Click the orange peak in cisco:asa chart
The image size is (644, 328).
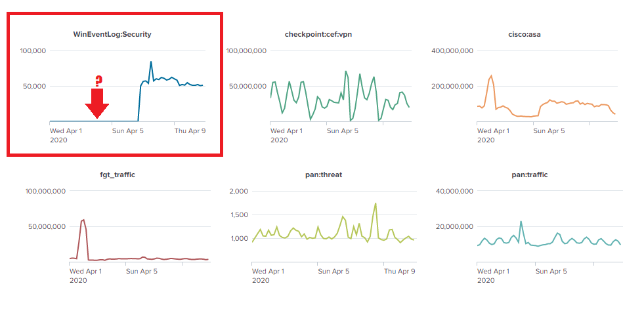click(x=491, y=76)
